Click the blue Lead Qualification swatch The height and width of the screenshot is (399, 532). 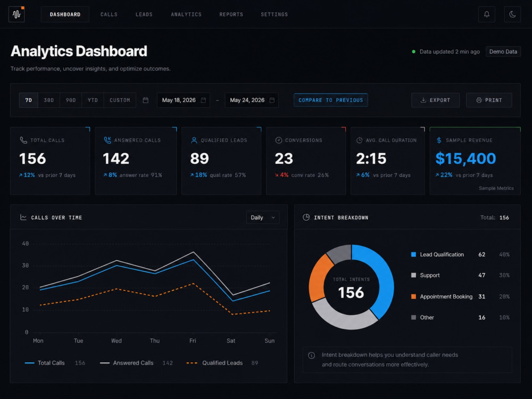click(413, 254)
